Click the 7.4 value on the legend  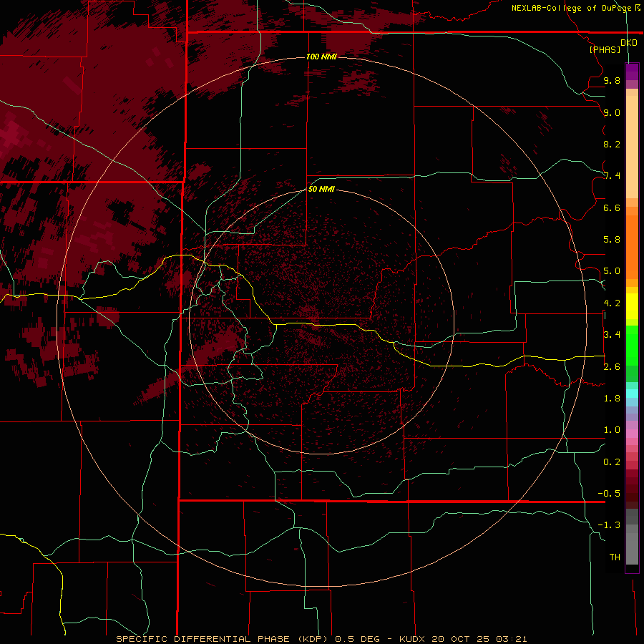pos(612,176)
